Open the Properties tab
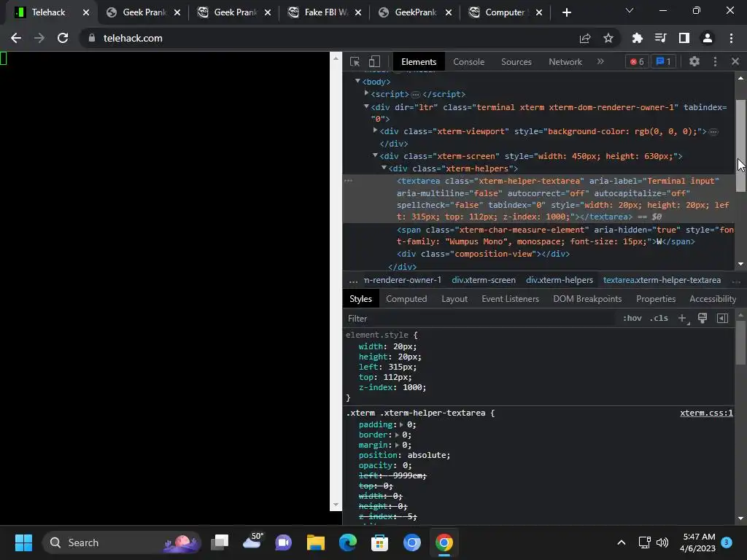 tap(656, 299)
